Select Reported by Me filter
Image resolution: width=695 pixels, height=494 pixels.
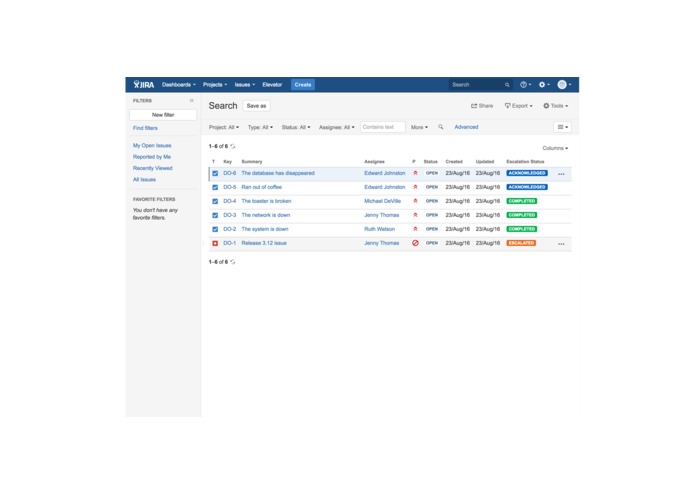(x=152, y=157)
